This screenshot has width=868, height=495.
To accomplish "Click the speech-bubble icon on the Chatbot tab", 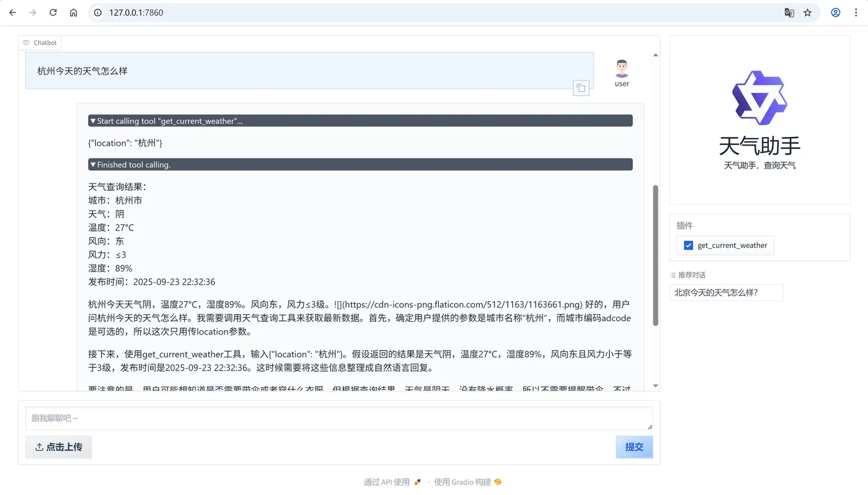I will [26, 42].
